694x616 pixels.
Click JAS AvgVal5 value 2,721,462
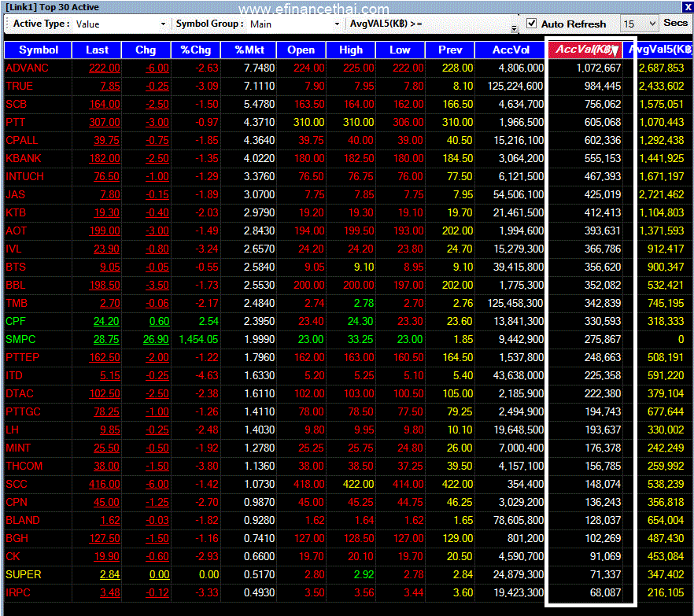[662, 195]
